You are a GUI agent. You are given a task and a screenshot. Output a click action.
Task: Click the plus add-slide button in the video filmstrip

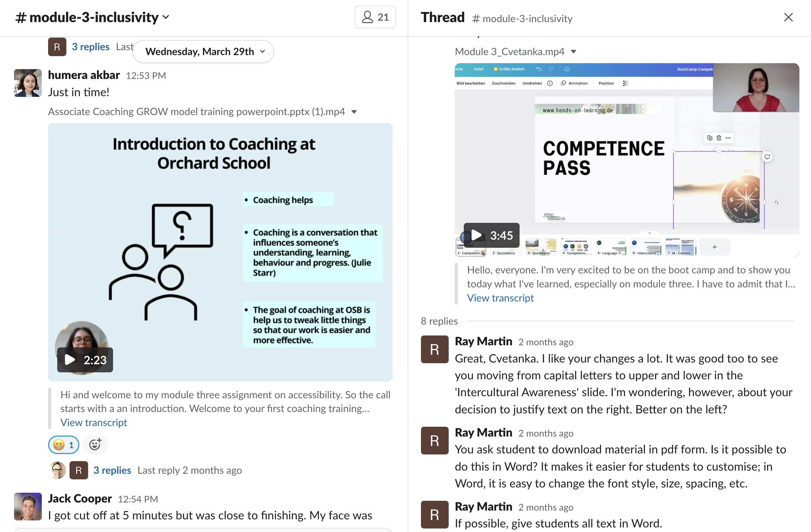point(714,247)
